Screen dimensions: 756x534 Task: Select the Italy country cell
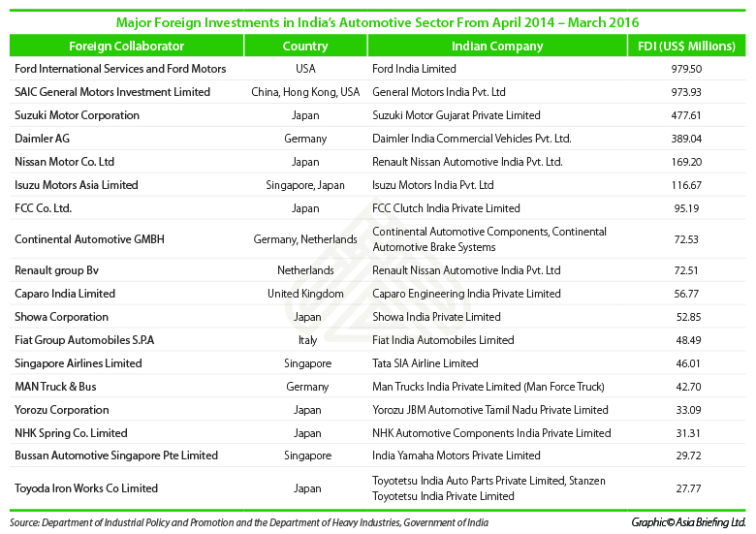click(307, 340)
